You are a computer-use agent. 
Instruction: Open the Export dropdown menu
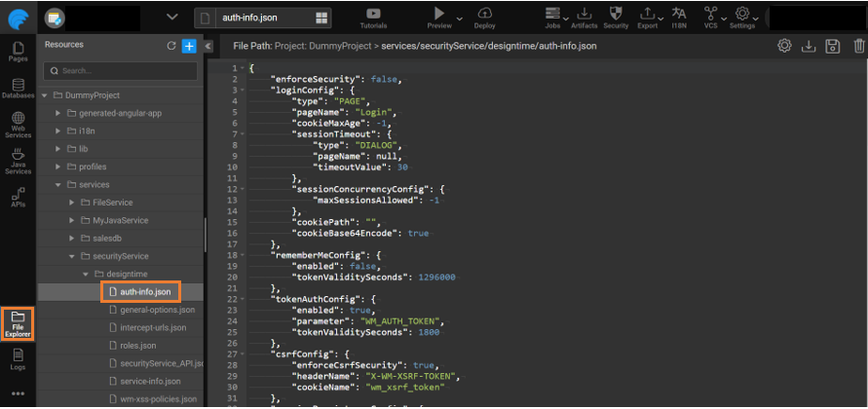click(647, 17)
